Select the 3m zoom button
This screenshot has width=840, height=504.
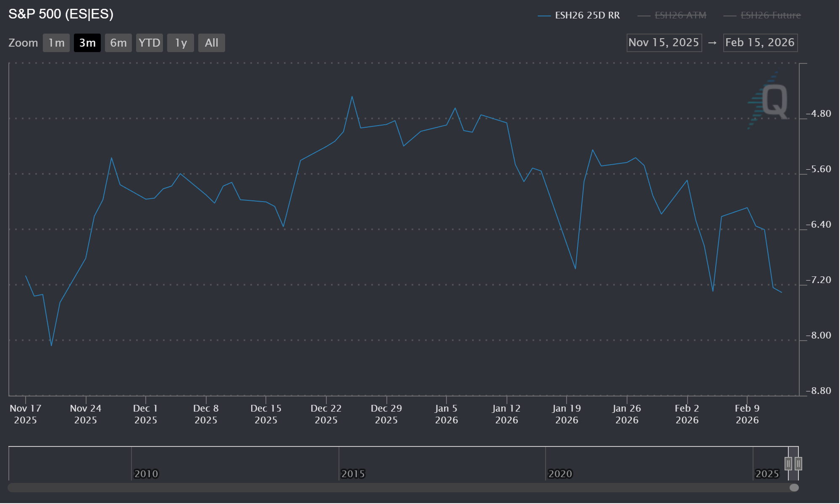pyautogui.click(x=87, y=43)
